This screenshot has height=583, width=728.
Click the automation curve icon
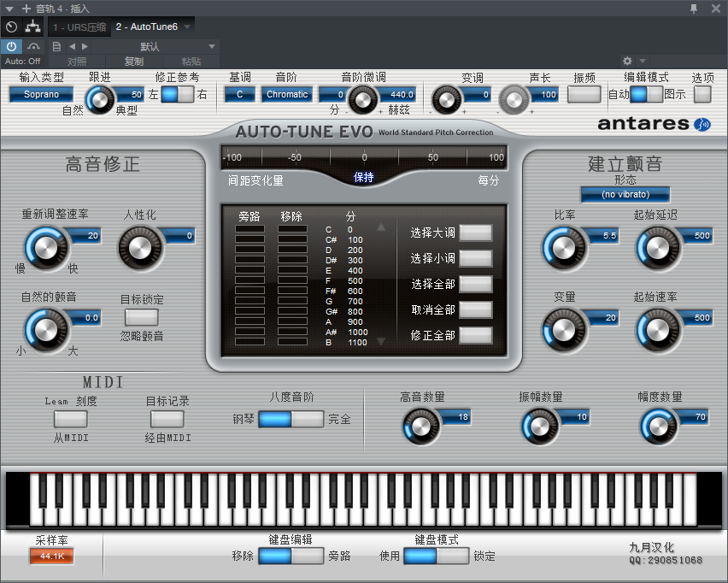coord(33,46)
